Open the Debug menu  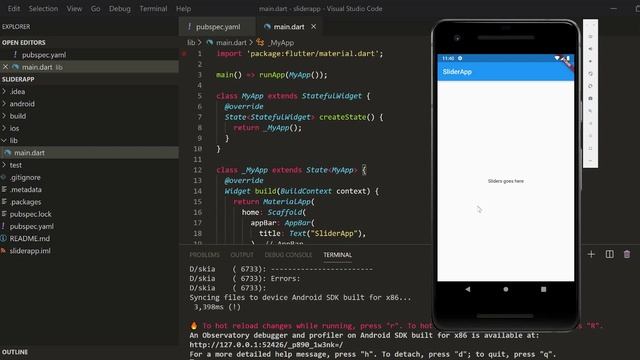coord(120,9)
